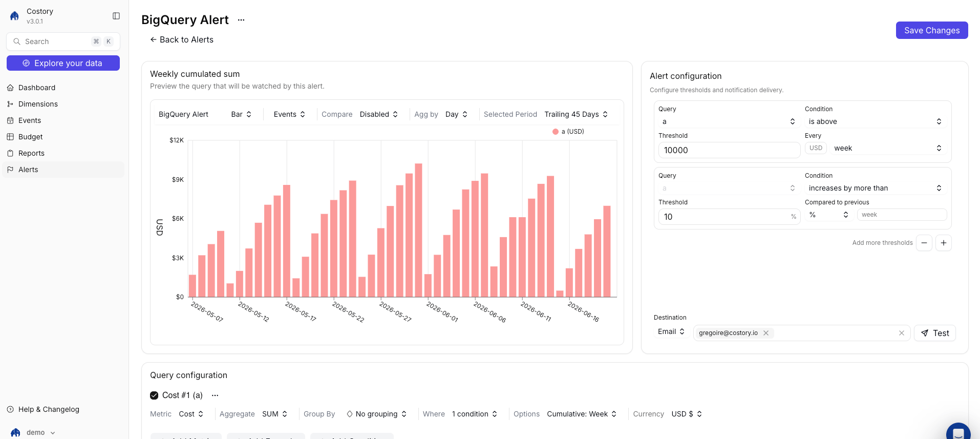980x439 pixels.
Task: Change the 'is above' condition dropdown
Action: pos(875,121)
